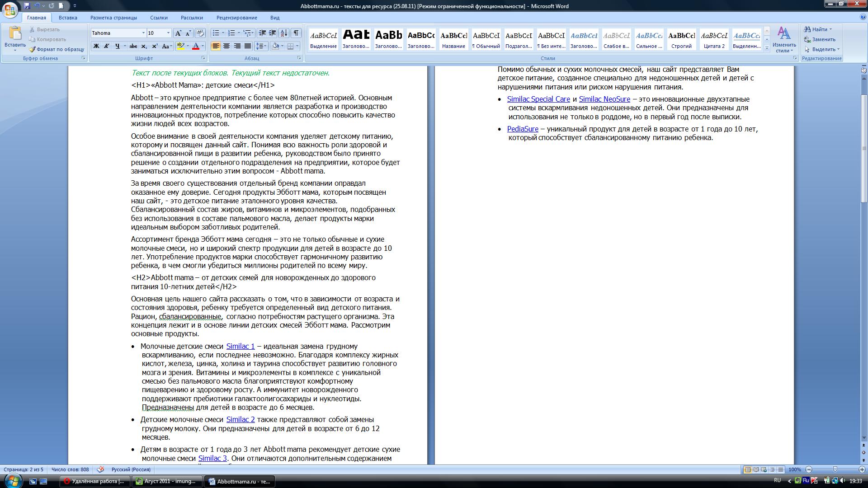Switch to the Вставка ribbon tab
868x488 pixels.
[68, 18]
